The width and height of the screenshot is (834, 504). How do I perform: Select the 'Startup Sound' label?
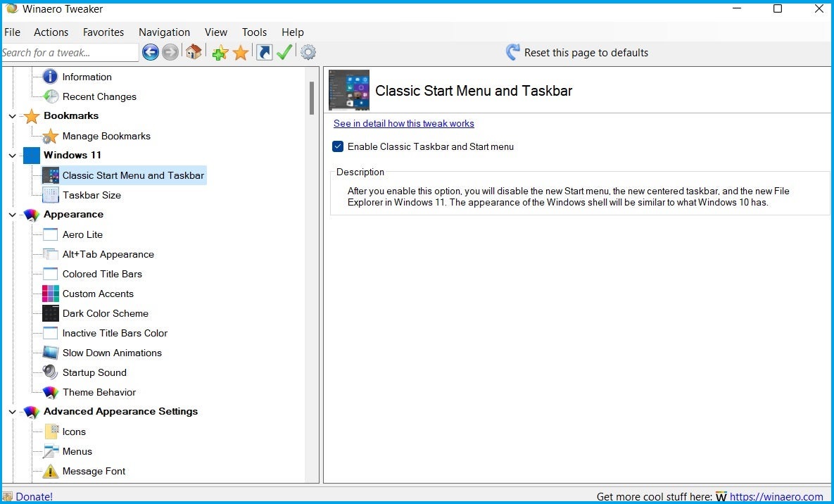click(94, 372)
